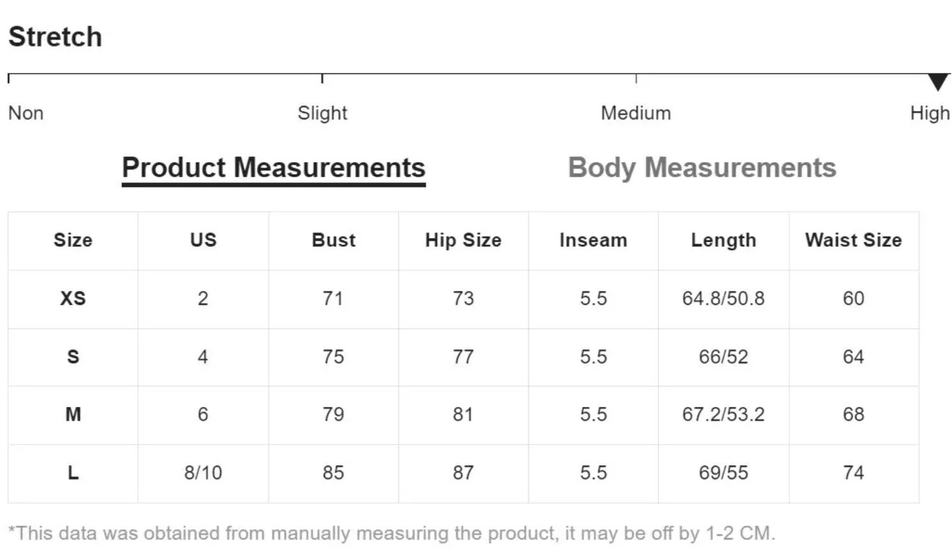This screenshot has width=952, height=560.
Task: Click the US column header
Action: pyautogui.click(x=203, y=240)
